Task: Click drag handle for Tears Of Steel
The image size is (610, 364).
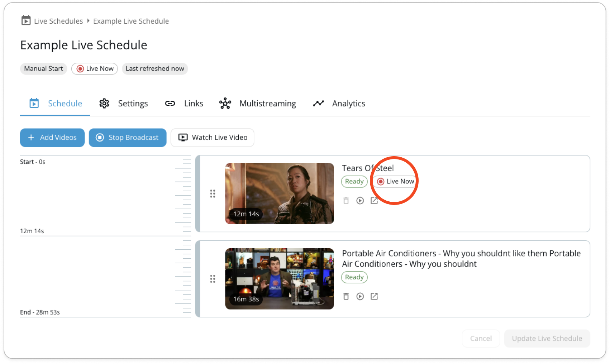Action: click(213, 194)
